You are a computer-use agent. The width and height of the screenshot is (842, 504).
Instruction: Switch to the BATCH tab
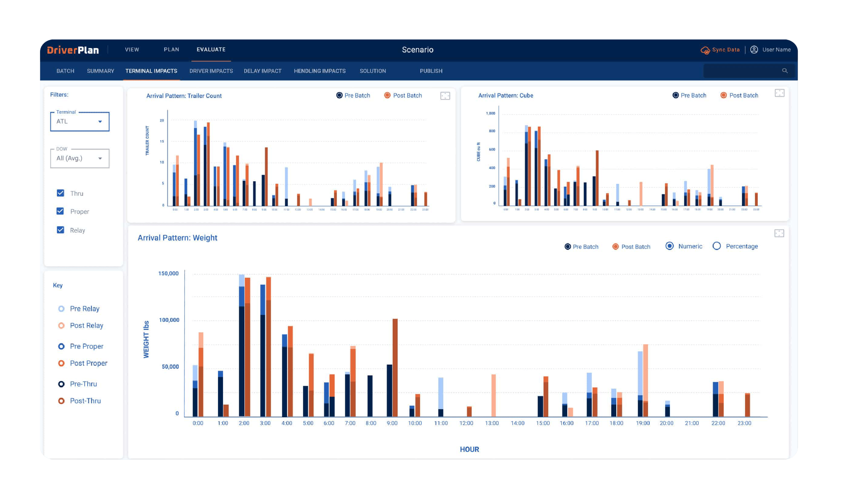(x=65, y=71)
